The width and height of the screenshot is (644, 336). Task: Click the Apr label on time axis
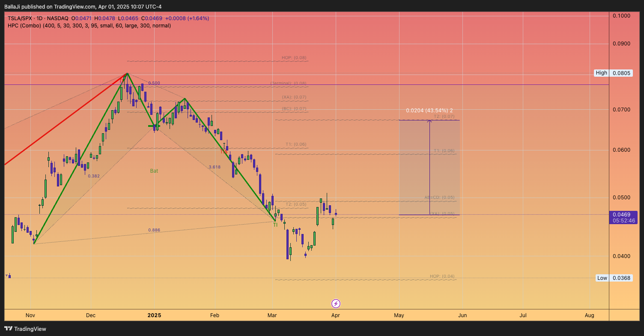[x=335, y=315]
